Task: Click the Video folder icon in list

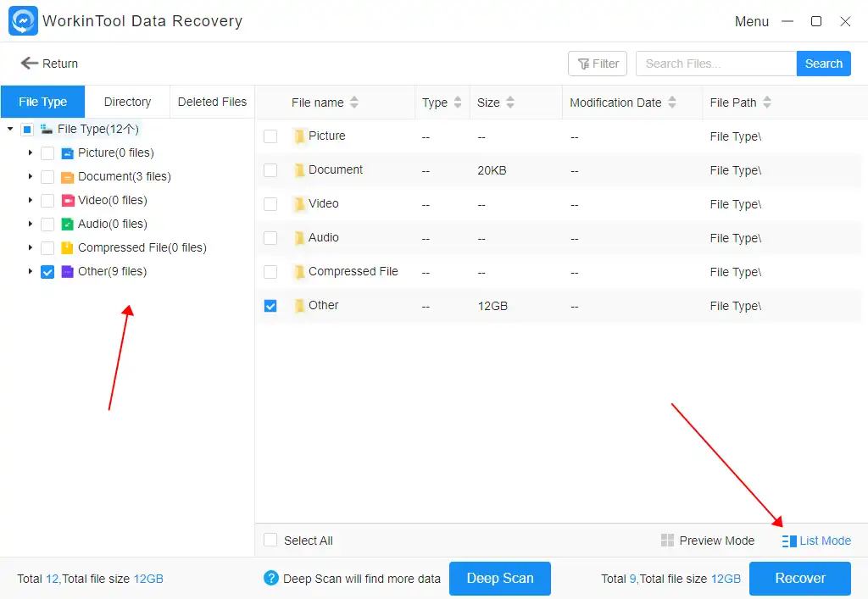Action: (x=299, y=204)
